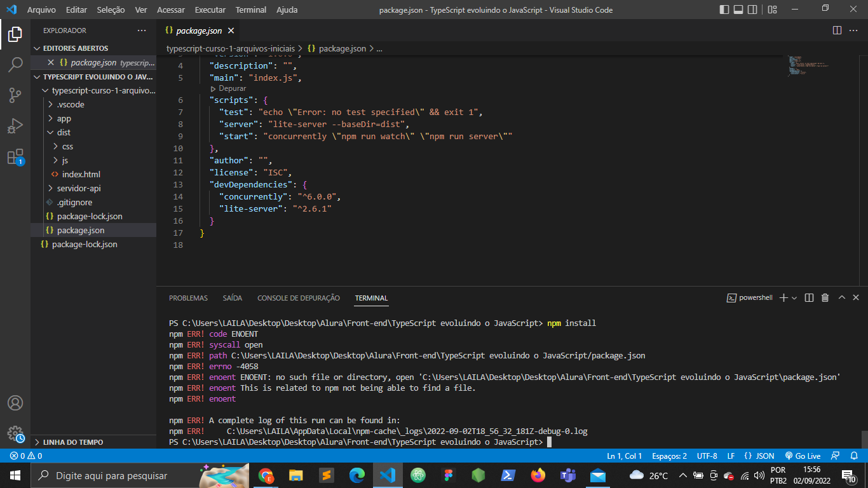The height and width of the screenshot is (488, 868).
Task: Expand Linha do Tempo section
Action: click(x=94, y=442)
